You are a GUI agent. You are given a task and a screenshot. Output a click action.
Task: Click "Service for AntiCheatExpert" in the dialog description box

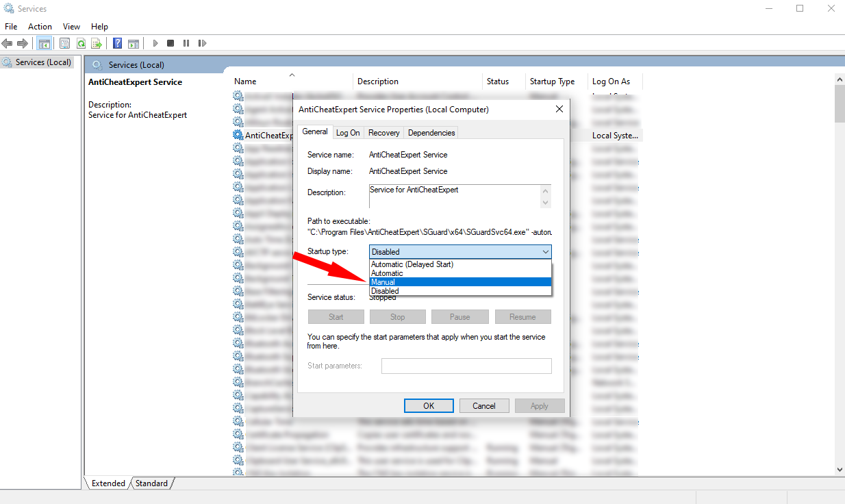(414, 190)
